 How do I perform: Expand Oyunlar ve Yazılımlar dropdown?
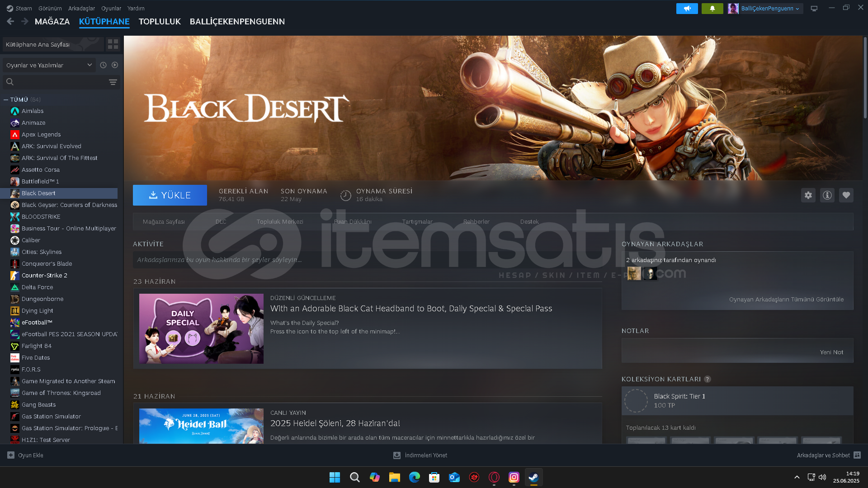click(49, 65)
